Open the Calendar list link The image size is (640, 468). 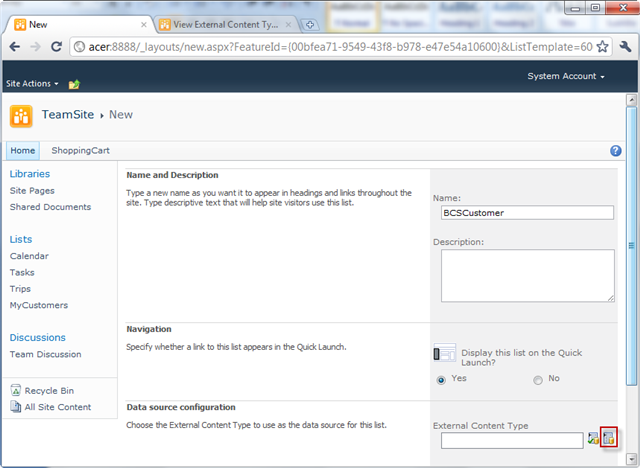[29, 256]
